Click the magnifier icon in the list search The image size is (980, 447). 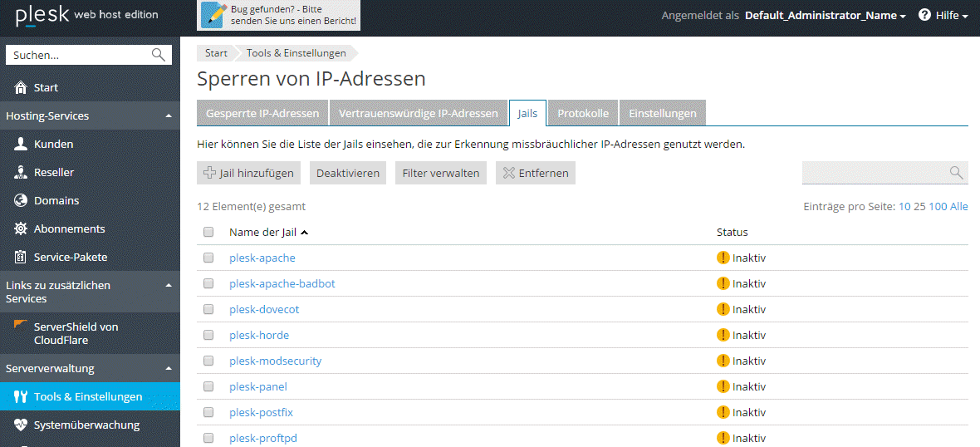(956, 173)
